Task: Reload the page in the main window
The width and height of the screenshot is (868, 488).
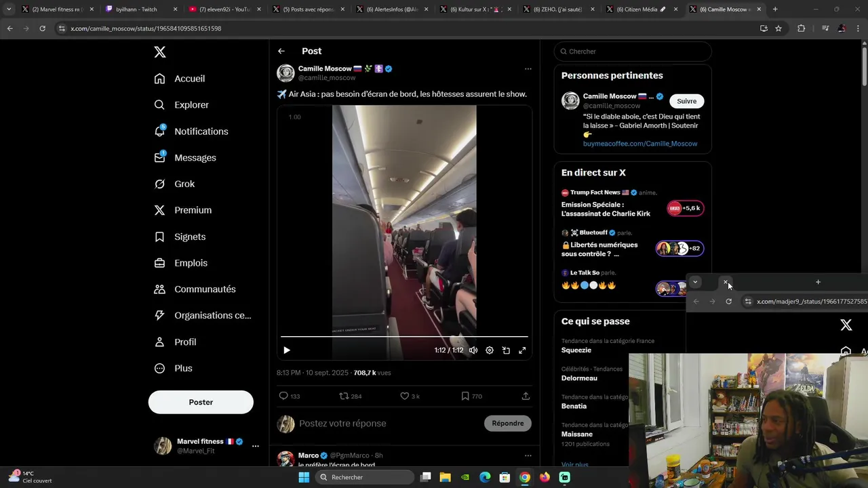Action: click(42, 28)
